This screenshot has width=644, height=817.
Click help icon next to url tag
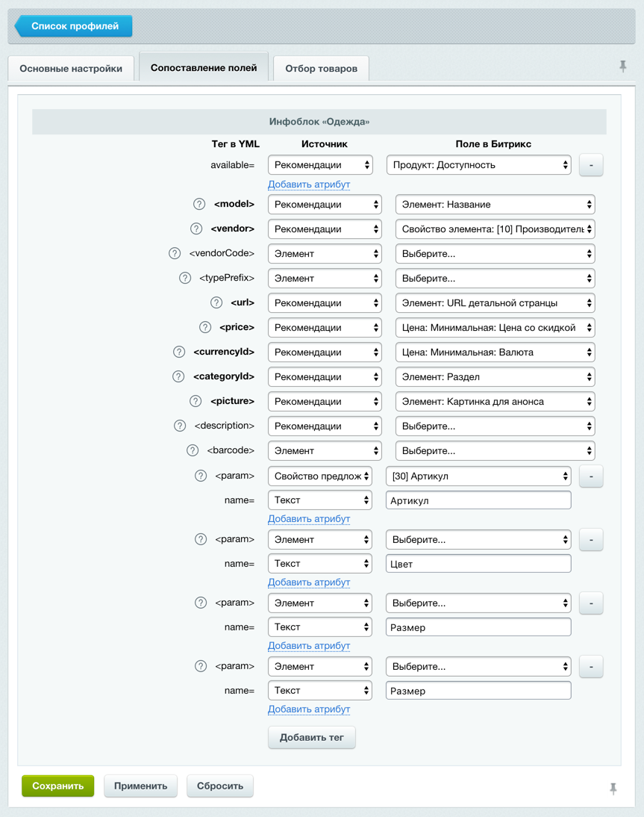click(216, 302)
